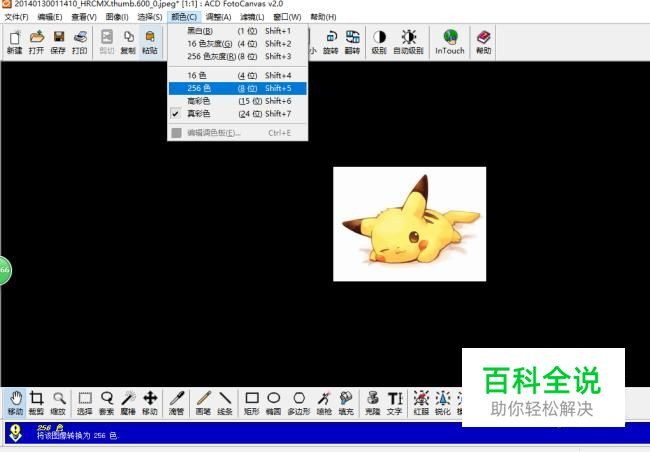Close the open 颜色(C) menu

(x=184, y=17)
